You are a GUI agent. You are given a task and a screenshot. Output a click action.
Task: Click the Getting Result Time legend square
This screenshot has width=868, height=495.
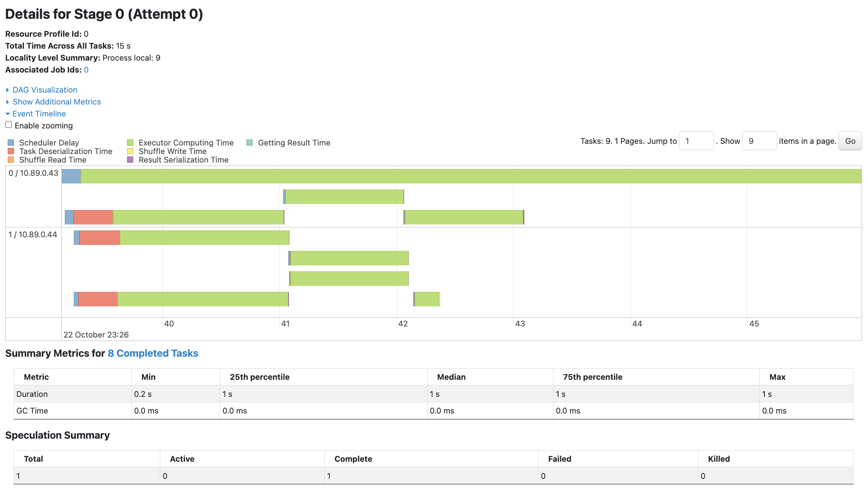click(250, 143)
